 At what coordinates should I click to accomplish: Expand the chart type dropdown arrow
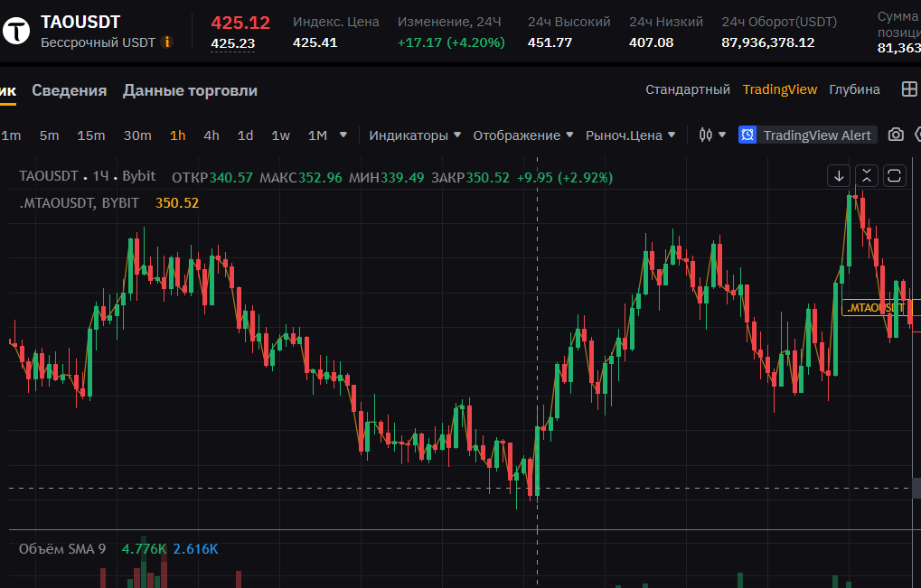pyautogui.click(x=722, y=135)
